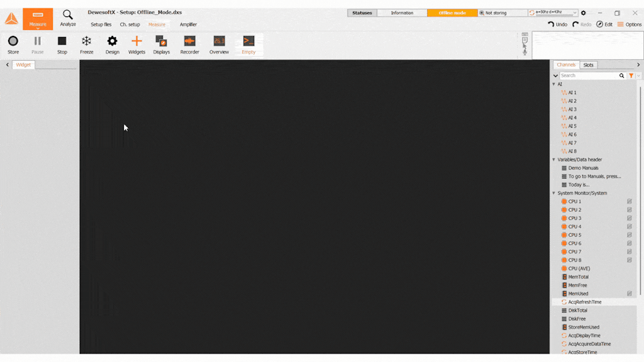Toggle the checkbox for CPU 5

(x=629, y=235)
